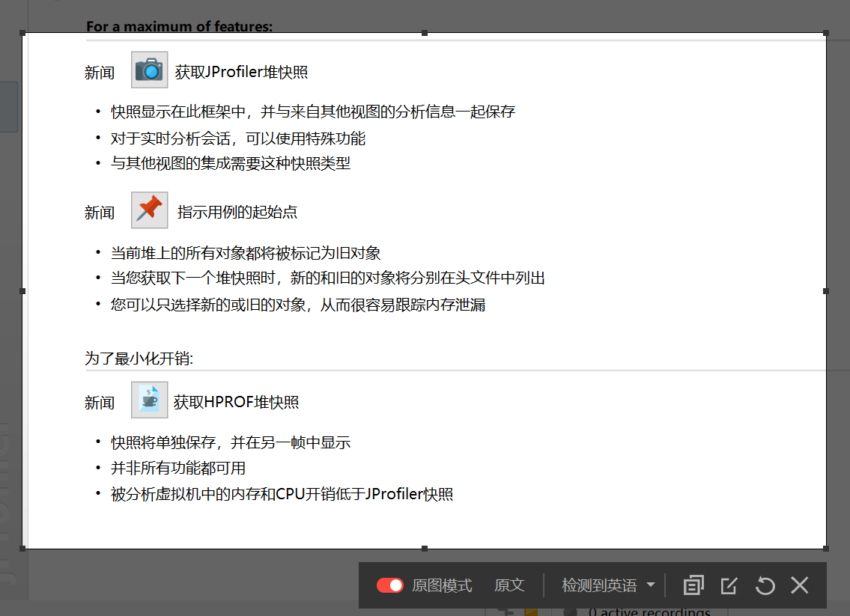Click the arrow beside 检测到英语
Viewport: 850px width, 616px height.
(650, 585)
